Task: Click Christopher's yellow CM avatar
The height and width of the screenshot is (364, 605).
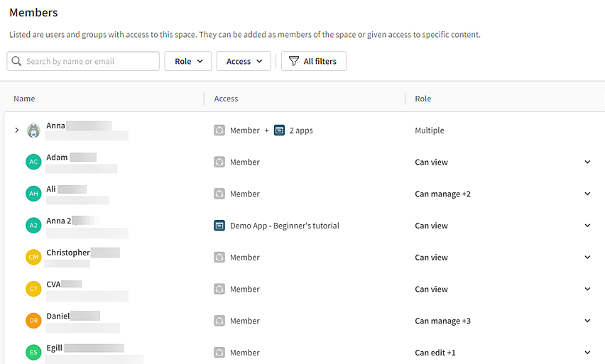Action: point(33,258)
